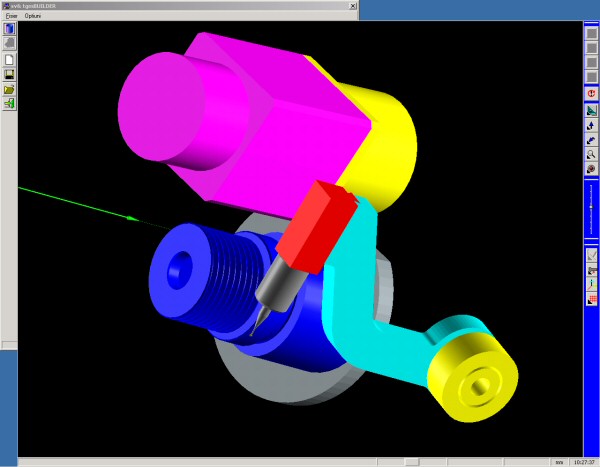Screen dimensions: 600x467
Task: Select the teal triangle view icon
Action: [x=591, y=111]
